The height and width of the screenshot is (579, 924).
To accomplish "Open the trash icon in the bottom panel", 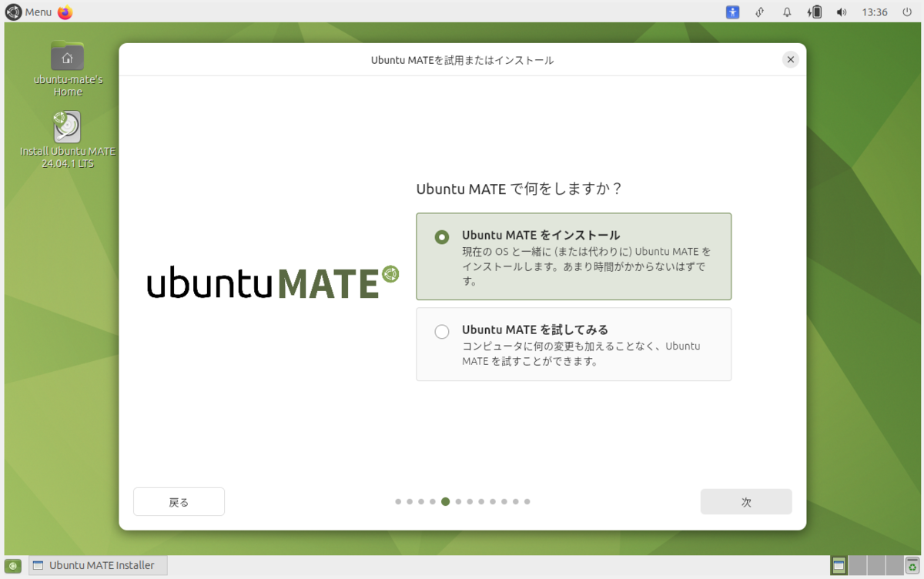I will [913, 565].
